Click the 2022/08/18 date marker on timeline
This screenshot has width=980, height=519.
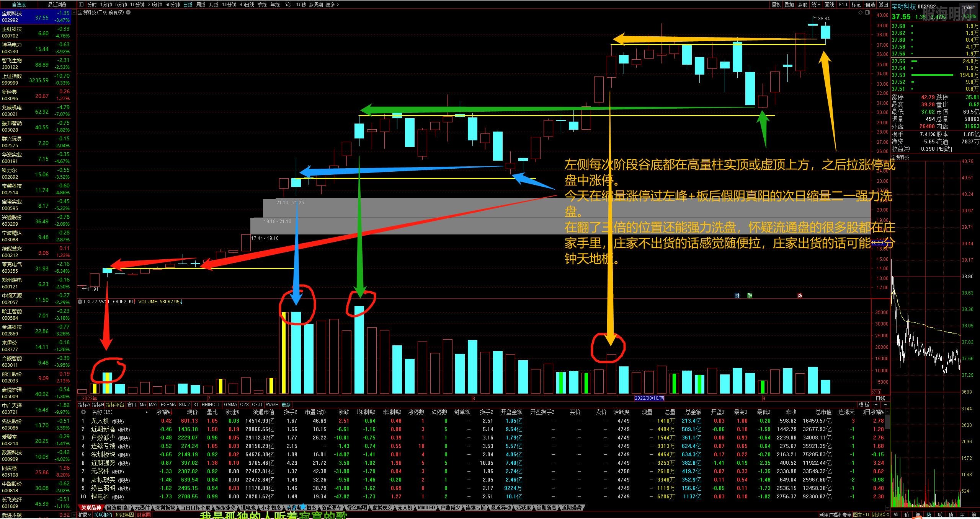click(x=649, y=398)
